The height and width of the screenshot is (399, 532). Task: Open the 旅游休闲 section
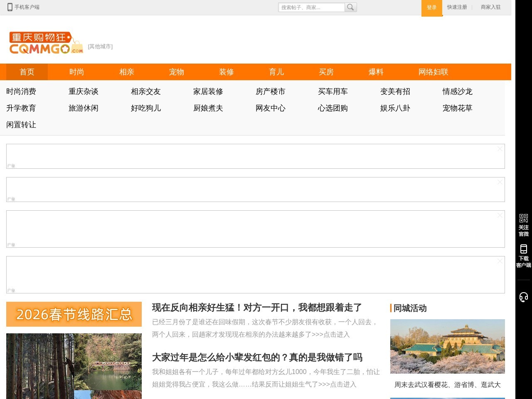tap(83, 108)
